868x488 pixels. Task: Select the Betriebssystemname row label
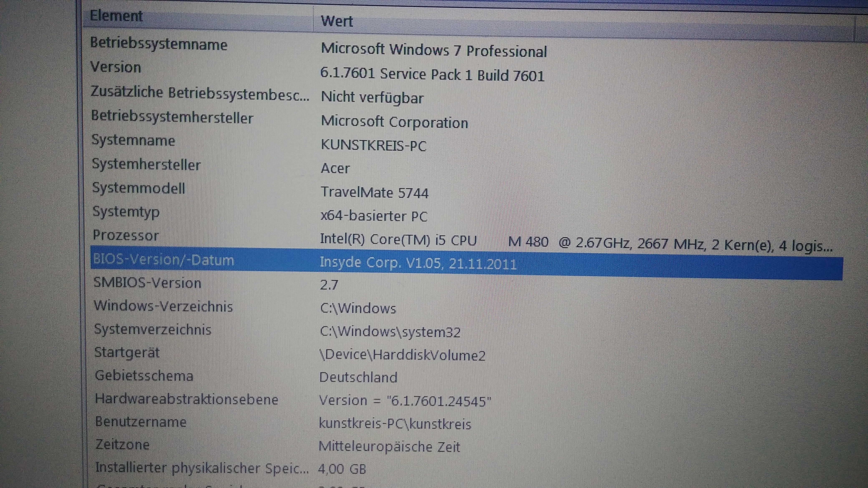pos(159,44)
